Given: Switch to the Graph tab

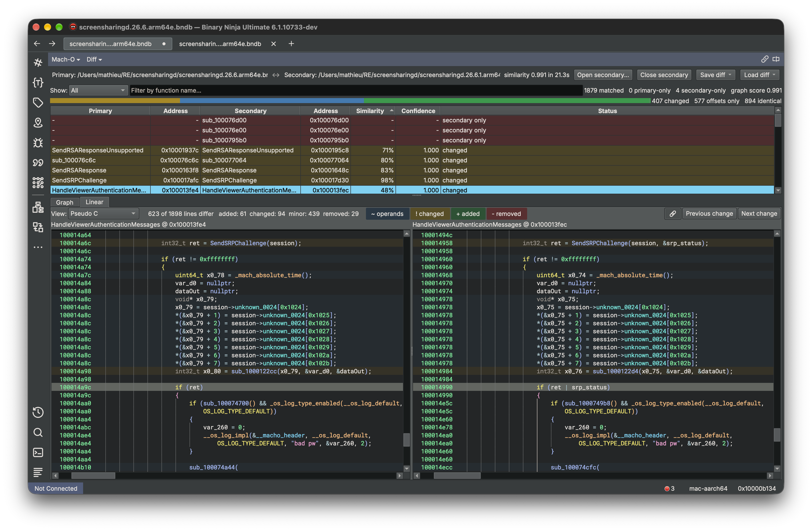Looking at the screenshot, I should point(65,202).
